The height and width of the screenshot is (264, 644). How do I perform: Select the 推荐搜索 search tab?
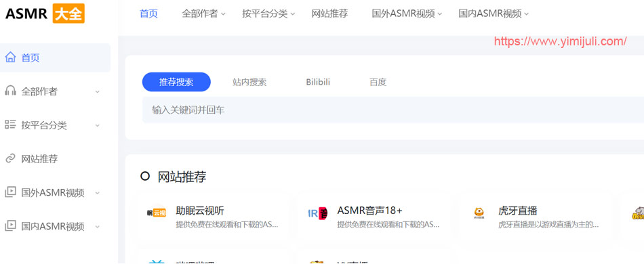coord(176,82)
